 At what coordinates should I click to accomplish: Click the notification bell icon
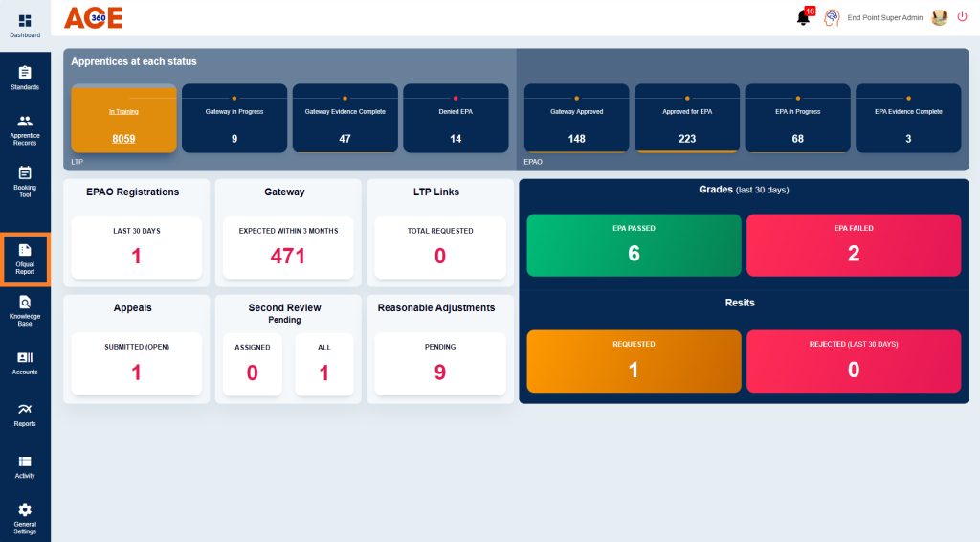(x=803, y=18)
